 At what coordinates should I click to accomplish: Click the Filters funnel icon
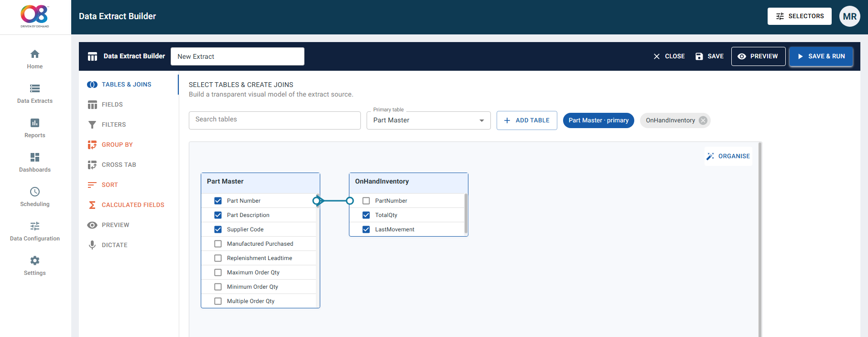coord(92,125)
